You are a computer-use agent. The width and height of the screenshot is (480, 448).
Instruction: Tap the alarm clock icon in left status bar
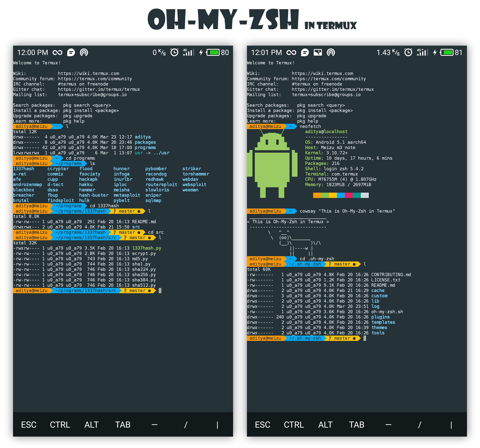tap(174, 52)
